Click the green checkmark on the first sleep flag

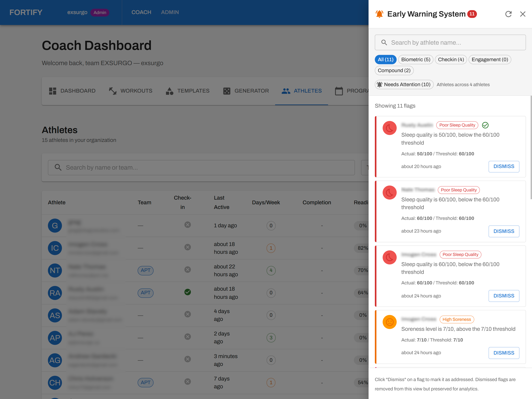485,125
